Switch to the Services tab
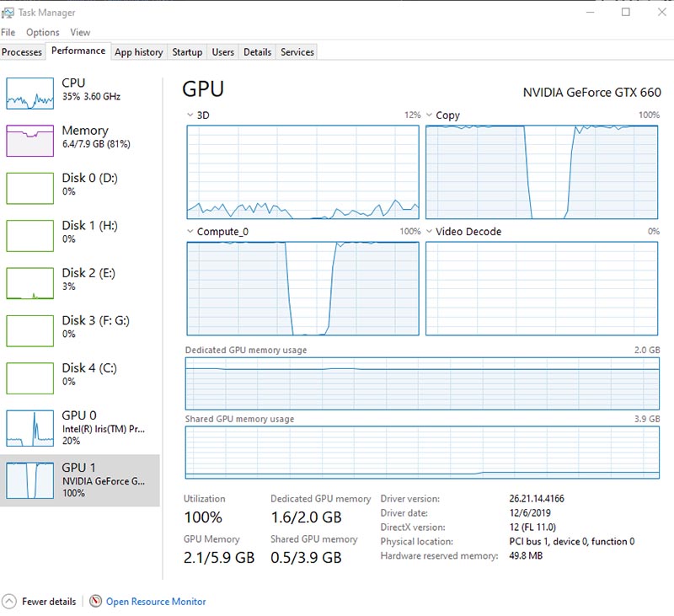This screenshot has height=616, width=674. [297, 52]
